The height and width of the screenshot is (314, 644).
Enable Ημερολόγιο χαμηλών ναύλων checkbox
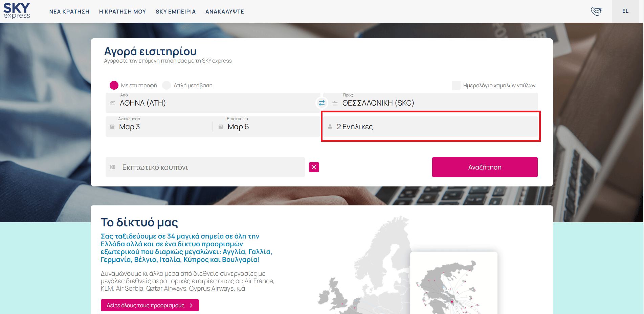[x=456, y=85]
